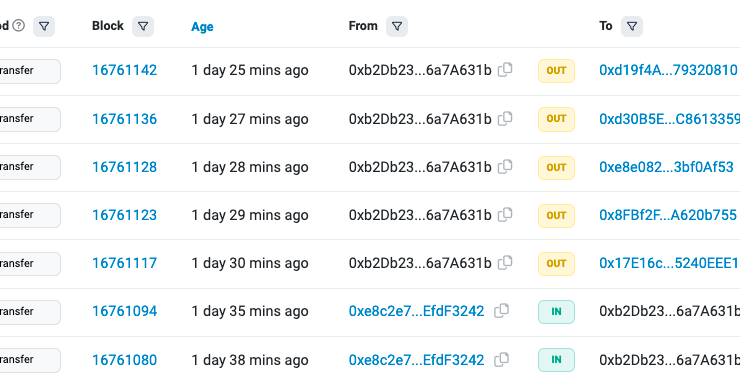Click the Transfer method tag for block 16761094
Viewport: 740px width, 380px height.
click(x=30, y=312)
